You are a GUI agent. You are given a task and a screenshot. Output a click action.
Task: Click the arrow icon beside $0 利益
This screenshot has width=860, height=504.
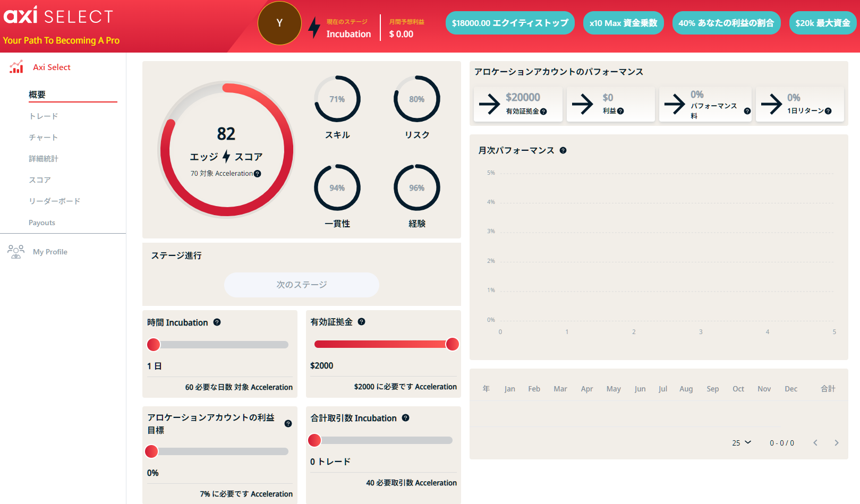582,104
